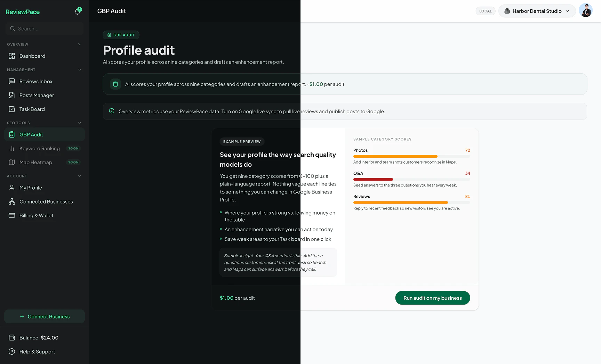Click the wallet icon beside Balance
The width and height of the screenshot is (601, 364).
pos(12,338)
